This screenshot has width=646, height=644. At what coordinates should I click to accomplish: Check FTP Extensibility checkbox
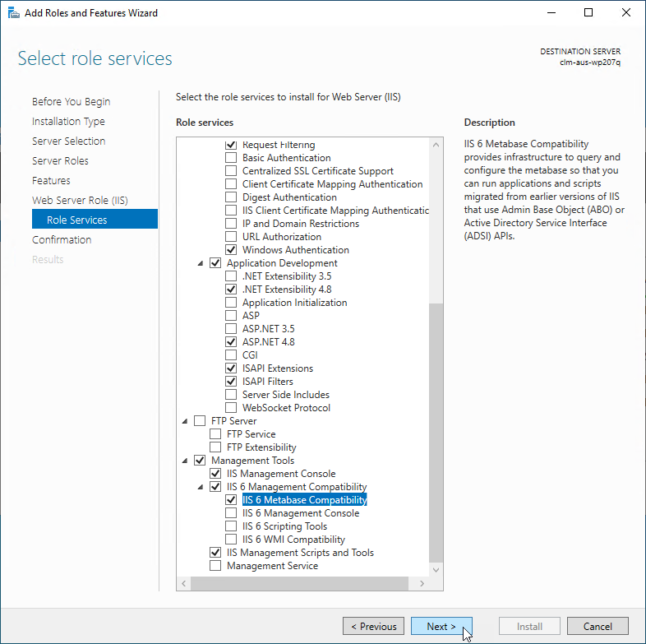tap(215, 447)
